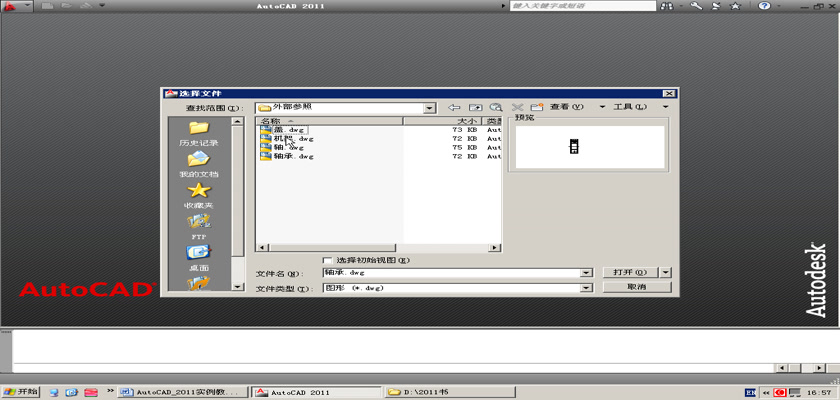Click the Open file icon in quick access toolbar
The width and height of the screenshot is (840, 400).
point(66,6)
